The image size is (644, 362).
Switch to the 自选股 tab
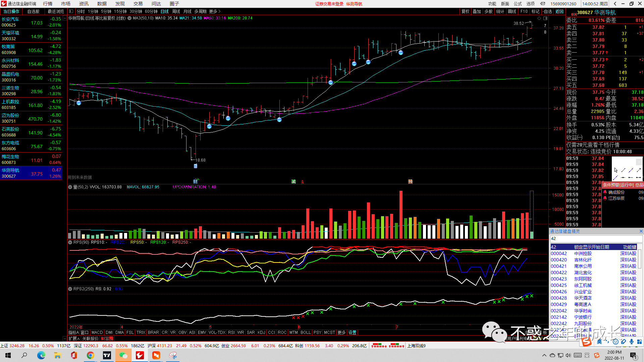33,11
